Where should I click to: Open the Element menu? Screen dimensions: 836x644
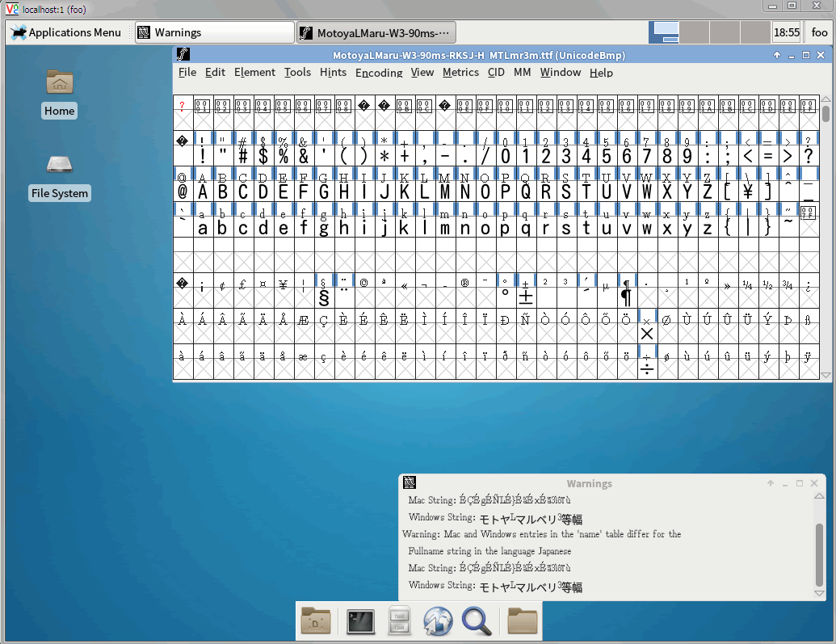coord(255,72)
